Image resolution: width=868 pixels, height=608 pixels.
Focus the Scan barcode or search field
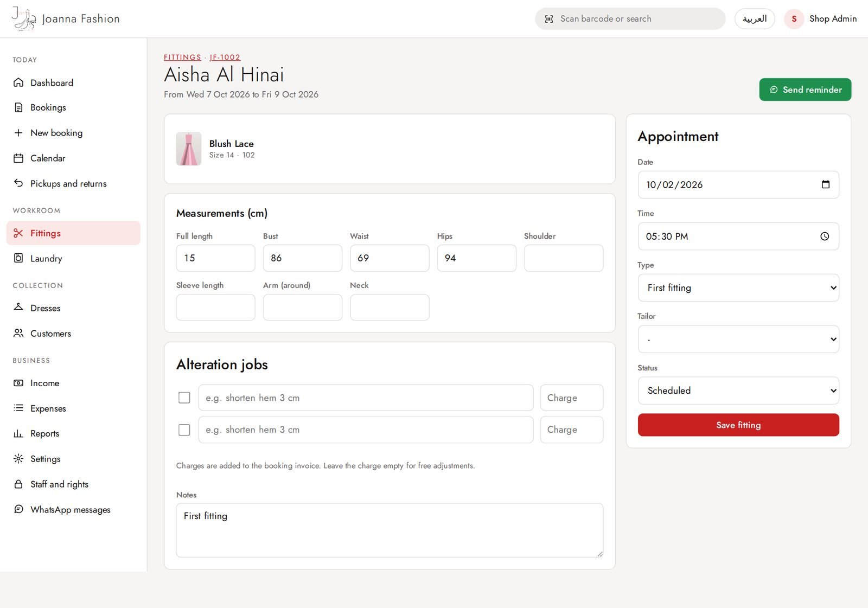(630, 19)
